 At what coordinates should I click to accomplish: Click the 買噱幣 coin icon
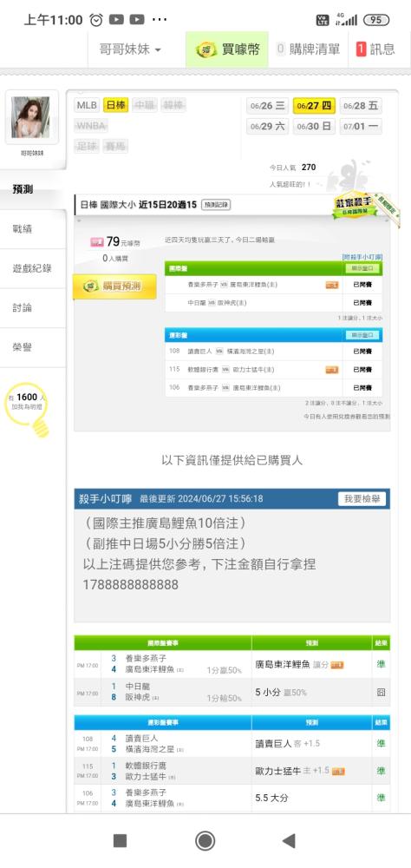205,49
